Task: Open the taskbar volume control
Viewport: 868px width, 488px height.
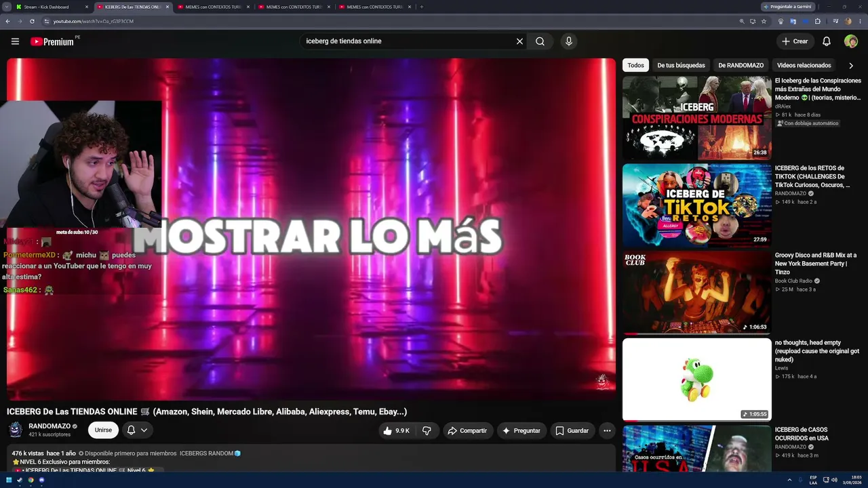Action: point(834,480)
